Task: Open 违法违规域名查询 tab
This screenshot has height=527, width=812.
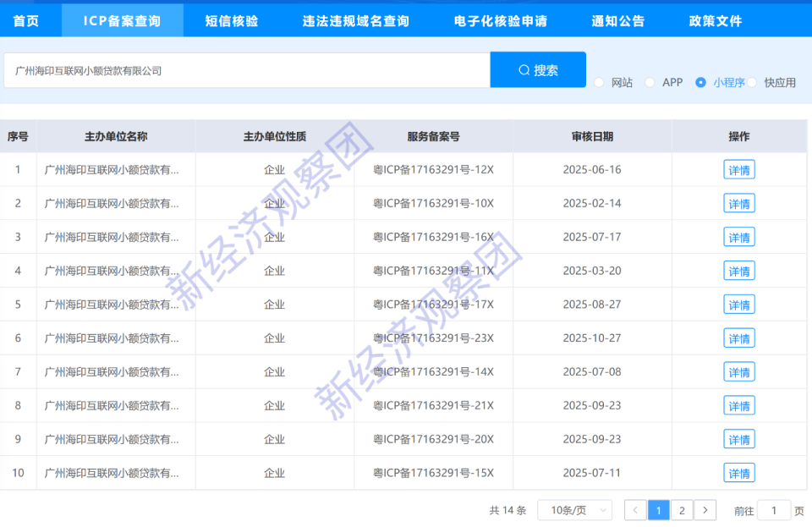Action: click(356, 21)
